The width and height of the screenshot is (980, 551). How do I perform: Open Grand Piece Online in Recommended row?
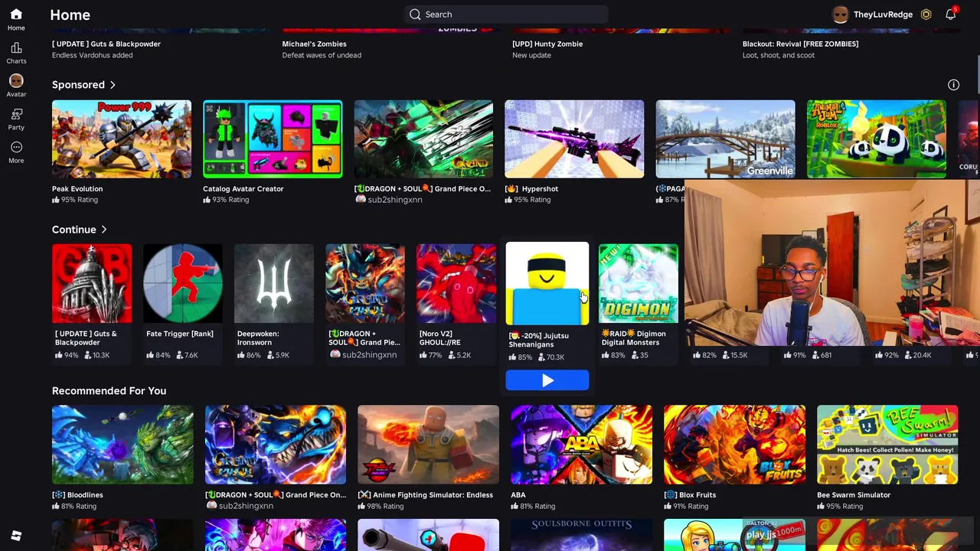(x=276, y=445)
